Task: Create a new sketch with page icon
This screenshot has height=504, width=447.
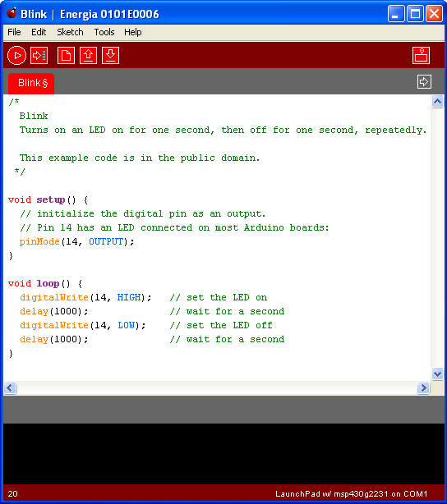Action: point(66,55)
